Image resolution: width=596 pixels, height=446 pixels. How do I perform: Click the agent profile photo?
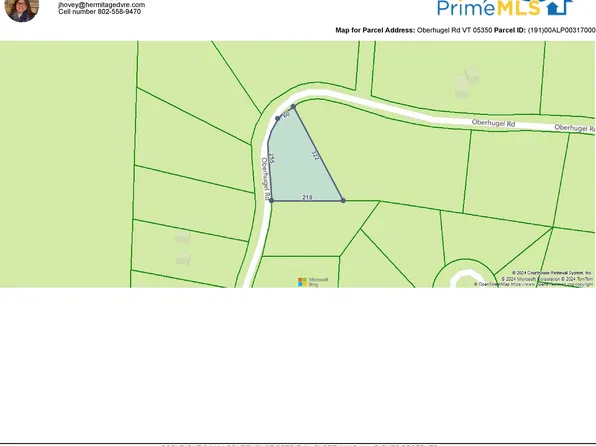pos(22,10)
